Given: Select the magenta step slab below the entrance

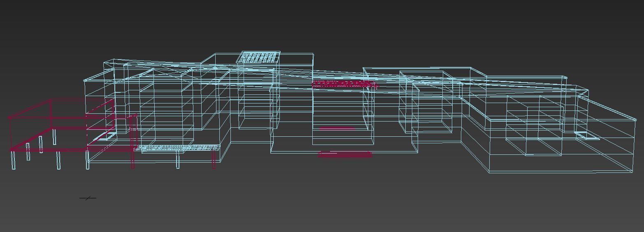Looking at the screenshot, I should click(345, 154).
